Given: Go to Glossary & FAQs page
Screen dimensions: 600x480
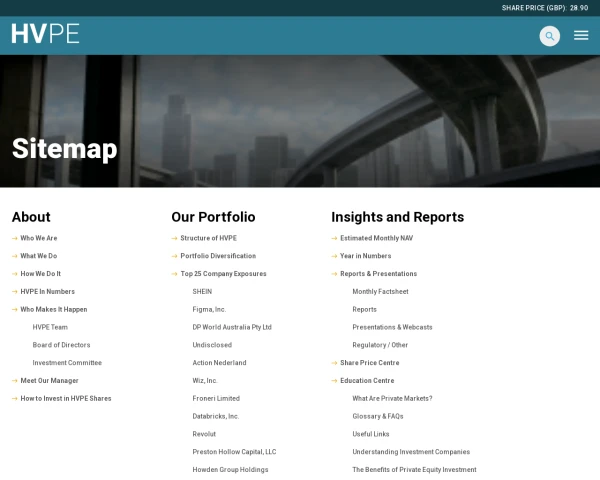Looking at the screenshot, I should pos(377,416).
